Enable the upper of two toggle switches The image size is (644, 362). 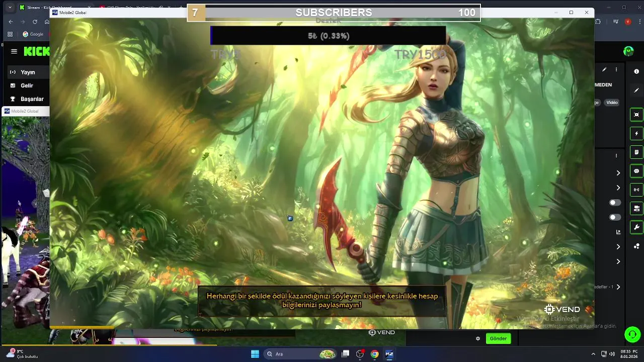click(615, 202)
